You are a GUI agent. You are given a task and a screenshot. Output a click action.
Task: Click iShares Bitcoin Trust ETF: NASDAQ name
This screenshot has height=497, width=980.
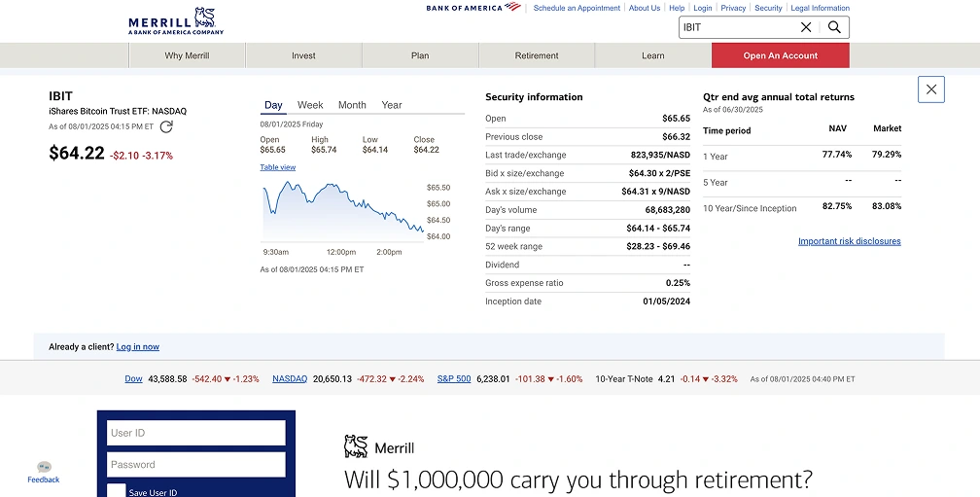118,111
